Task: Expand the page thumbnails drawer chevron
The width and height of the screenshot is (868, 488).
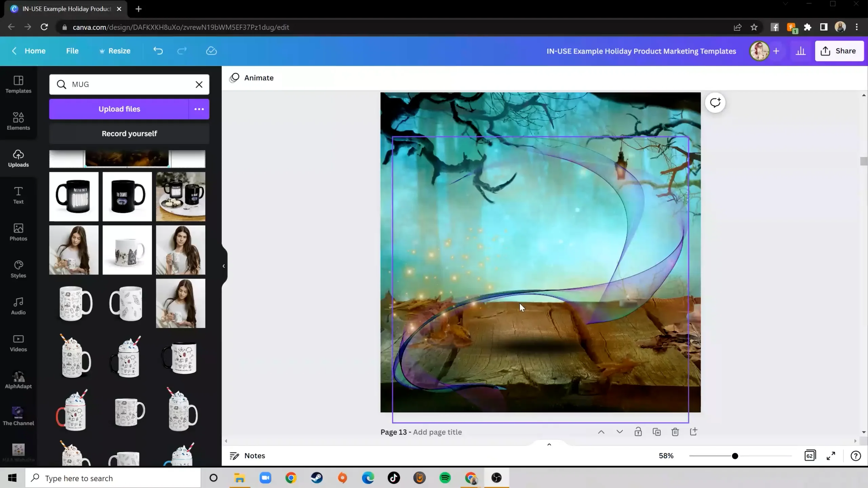Action: pos(549,444)
